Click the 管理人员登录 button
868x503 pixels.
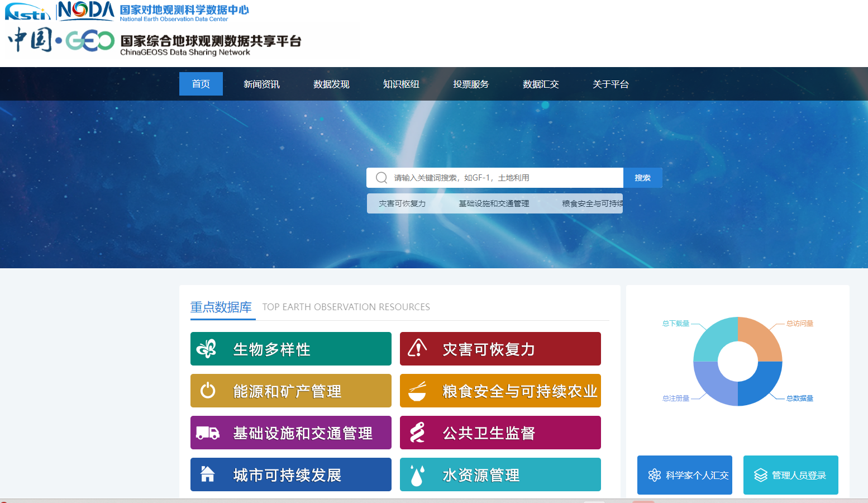point(790,475)
